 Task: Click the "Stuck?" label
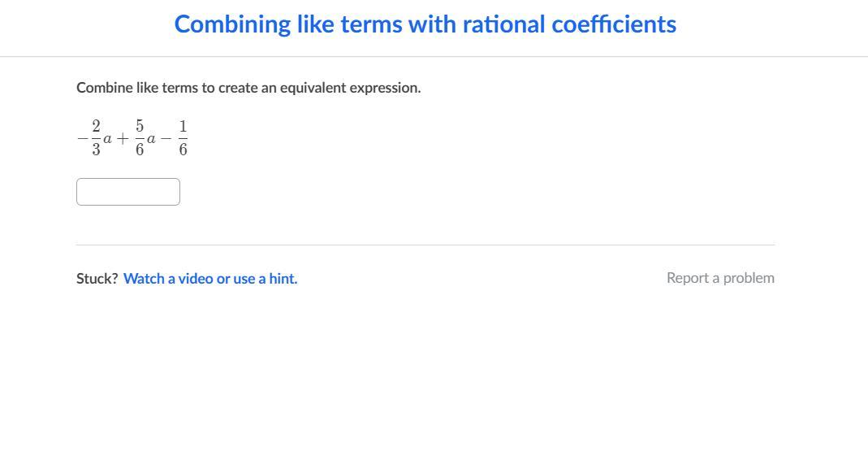pos(97,278)
